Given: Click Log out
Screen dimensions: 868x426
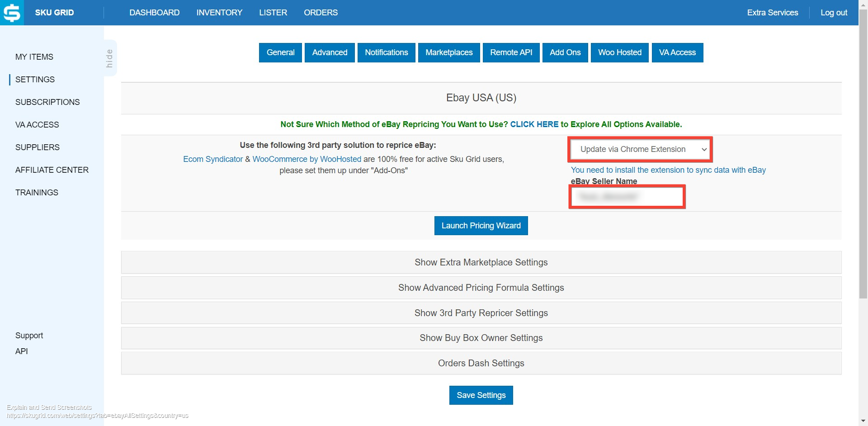Looking at the screenshot, I should pos(834,13).
